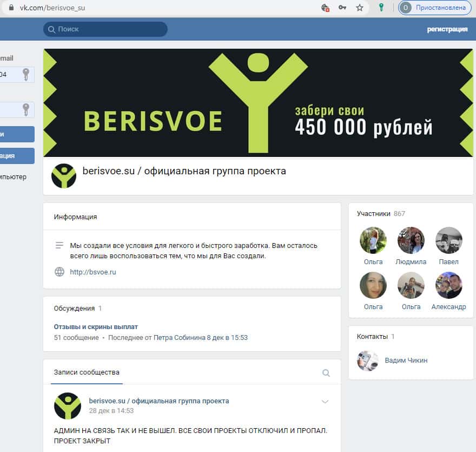This screenshot has width=476, height=452.
Task: Click the key icon in password field
Action: [26, 109]
